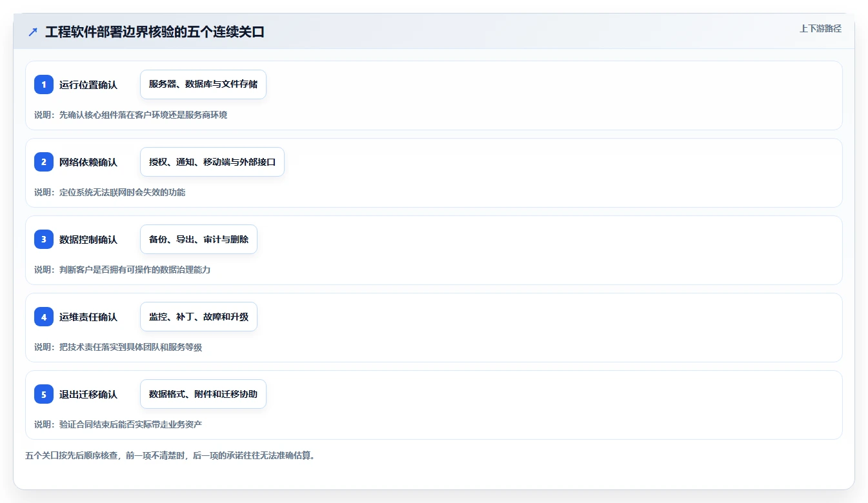The height and width of the screenshot is (503, 868).
Task: Click the 上下游路径 label
Action: 820,28
